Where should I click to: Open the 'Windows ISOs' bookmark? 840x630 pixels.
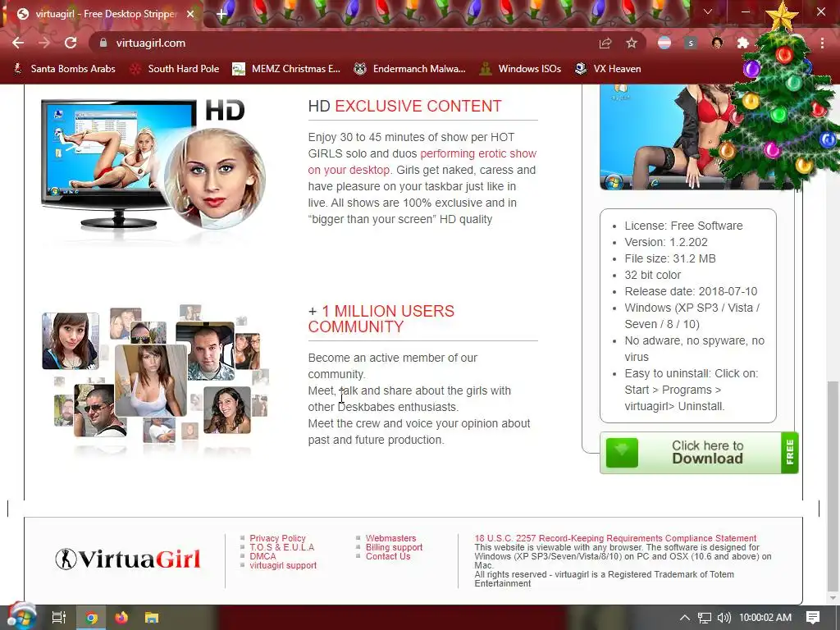[x=520, y=69]
